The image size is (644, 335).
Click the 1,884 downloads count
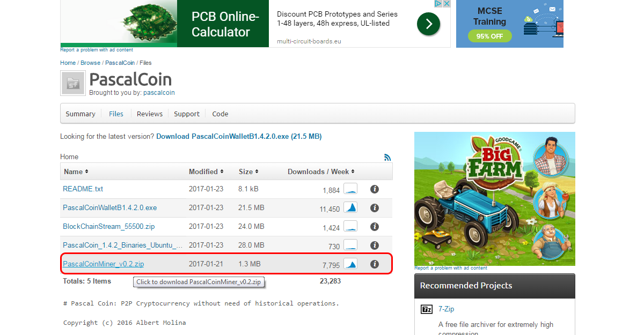(x=331, y=190)
